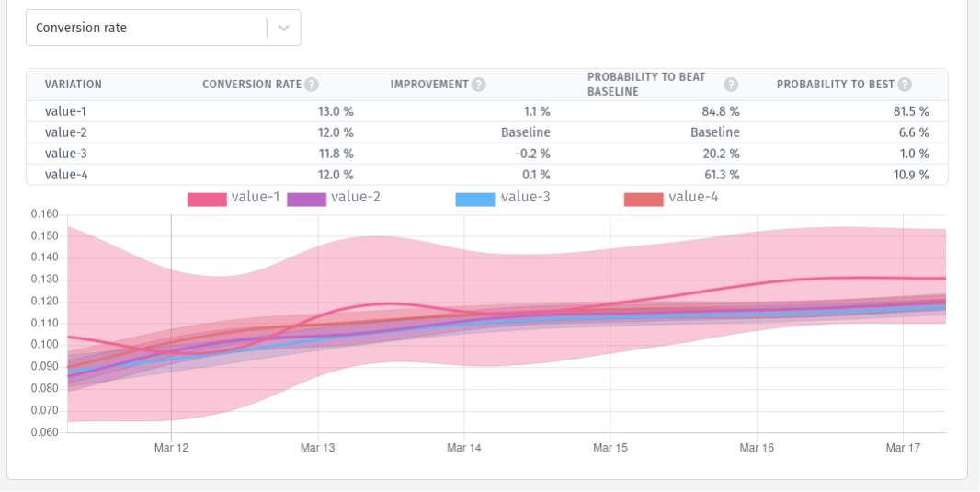Toggle value-3 series in chart legend
Screen dimensions: 980x492
[525, 197]
